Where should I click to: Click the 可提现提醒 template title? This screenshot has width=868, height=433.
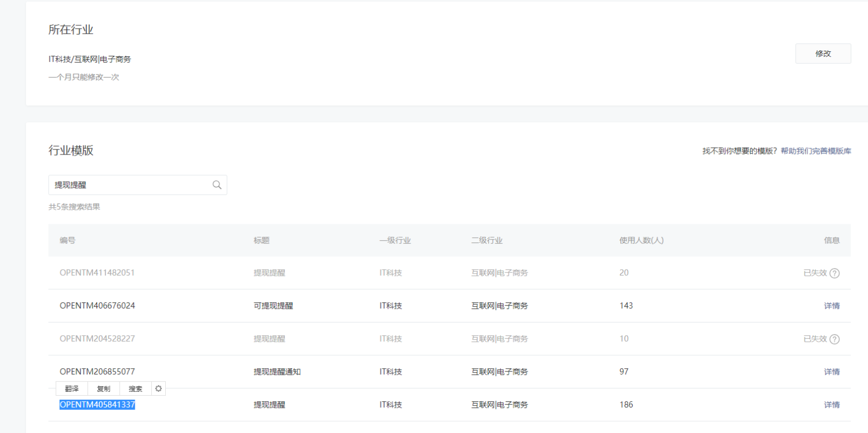[274, 306]
